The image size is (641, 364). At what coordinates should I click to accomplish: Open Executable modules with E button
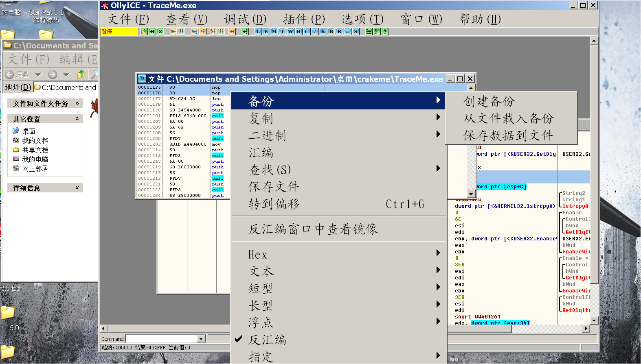(266, 31)
